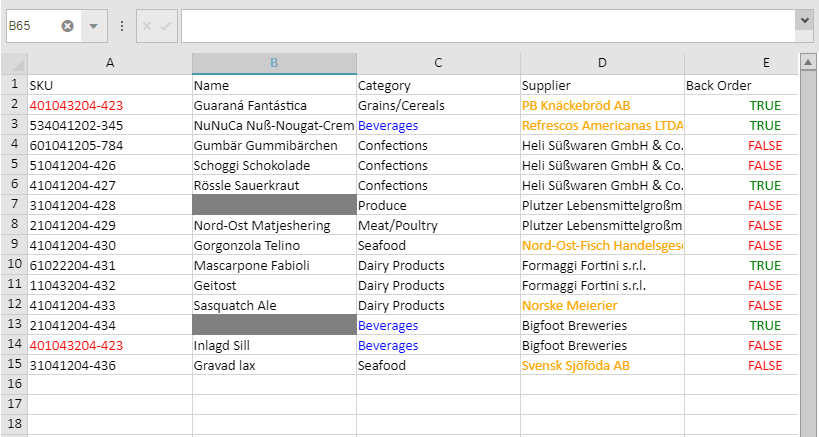Viewport: 819px width, 437px height.
Task: Select the Mascarpone Fabioli cell
Action: click(x=274, y=265)
